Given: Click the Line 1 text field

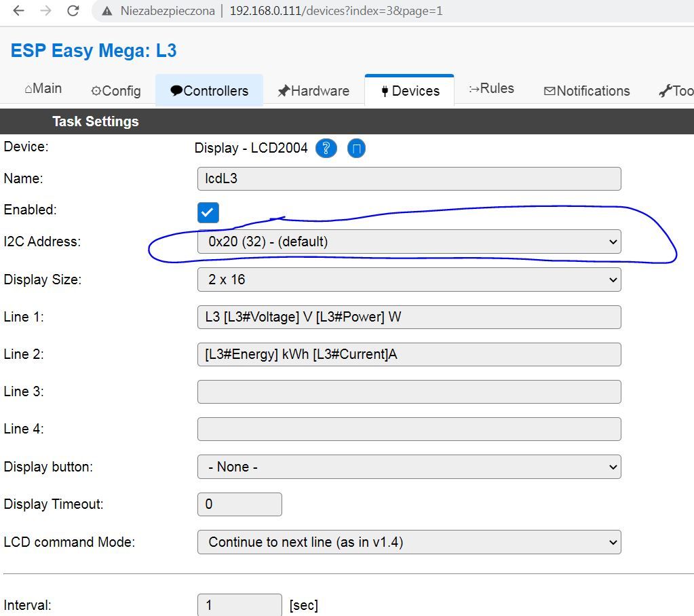Looking at the screenshot, I should 409,317.
